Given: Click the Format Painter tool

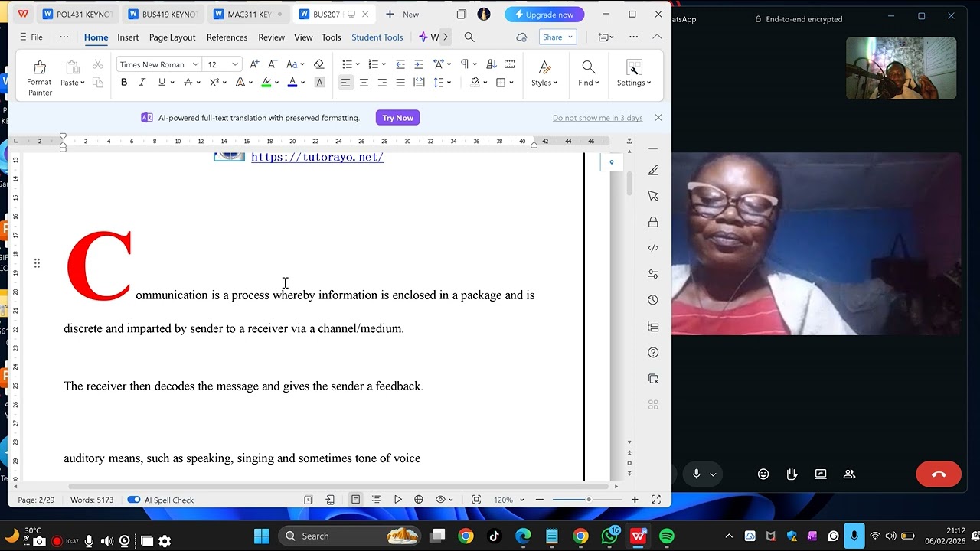Looking at the screenshot, I should click(x=40, y=78).
